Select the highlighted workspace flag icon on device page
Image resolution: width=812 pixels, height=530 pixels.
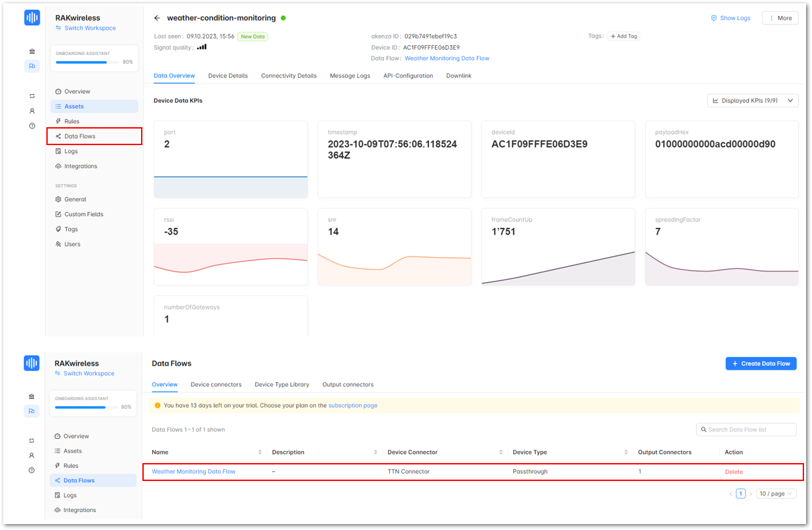(x=32, y=66)
